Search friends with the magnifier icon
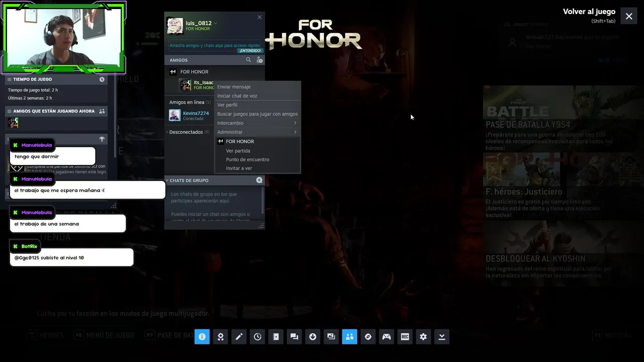The height and width of the screenshot is (362, 644). pos(248,60)
